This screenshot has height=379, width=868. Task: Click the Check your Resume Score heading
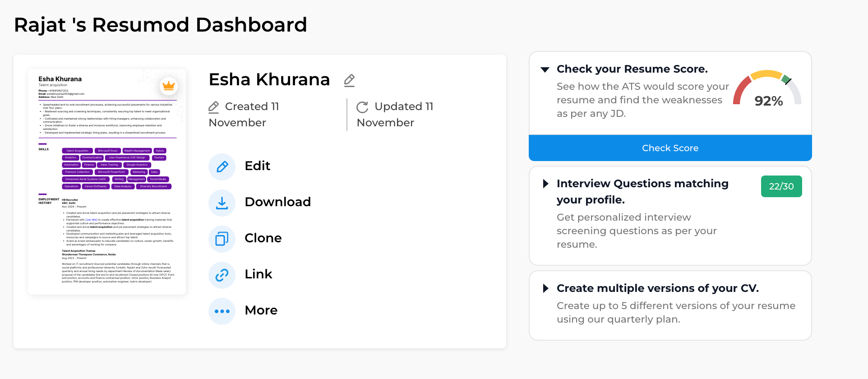coord(632,69)
